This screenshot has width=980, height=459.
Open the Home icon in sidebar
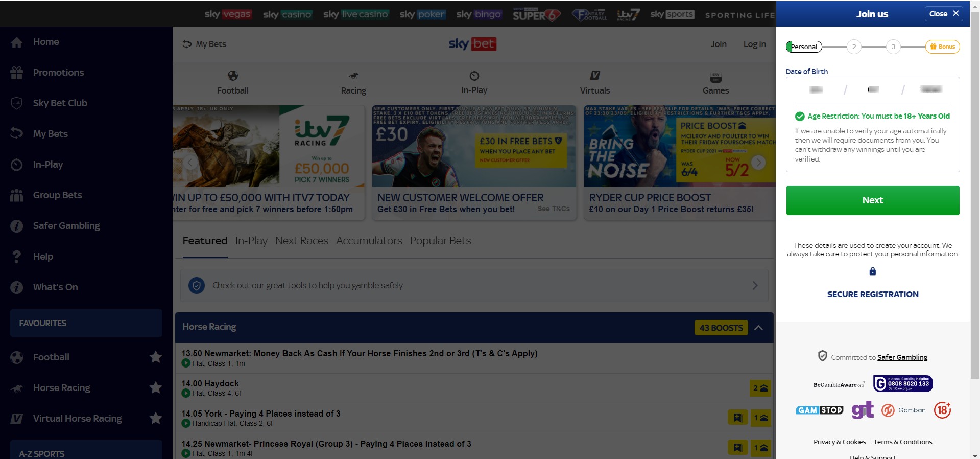point(16,42)
